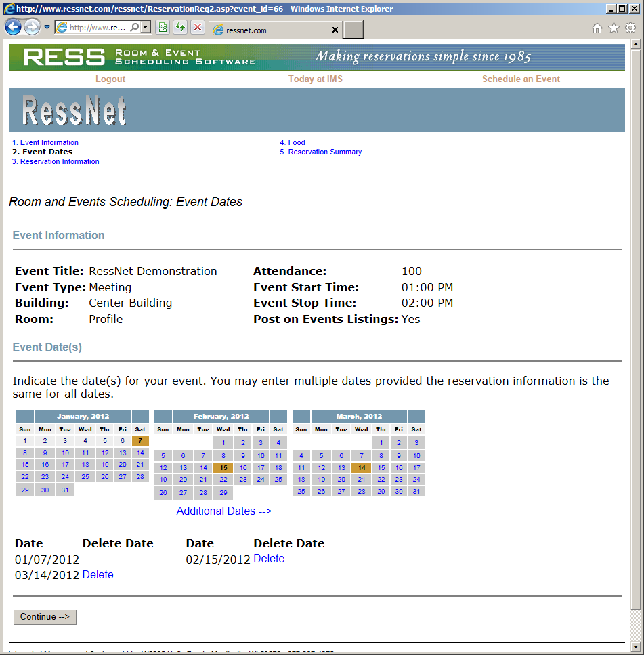Image resolution: width=644 pixels, height=655 pixels.
Task: Open the Schedule an Event menu
Action: coord(521,79)
